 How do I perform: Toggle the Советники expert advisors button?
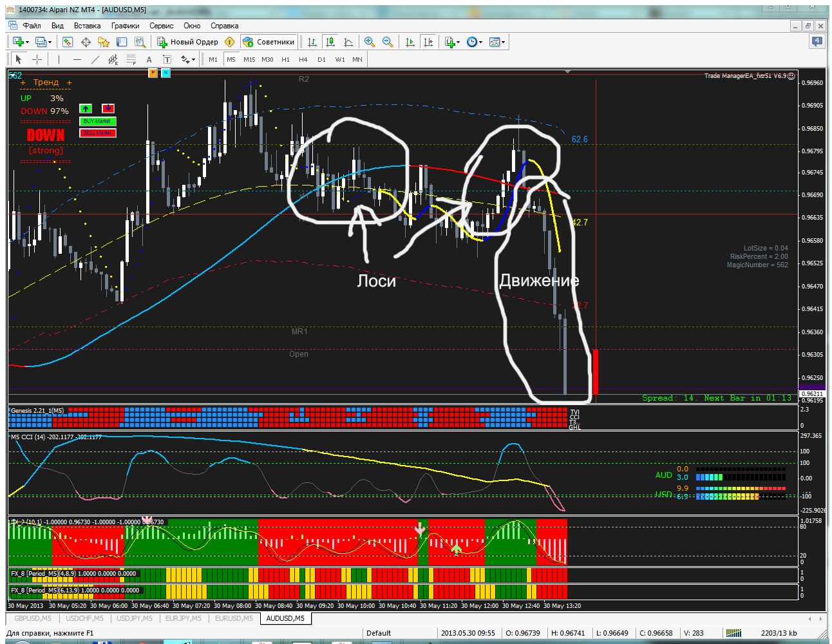pos(269,42)
